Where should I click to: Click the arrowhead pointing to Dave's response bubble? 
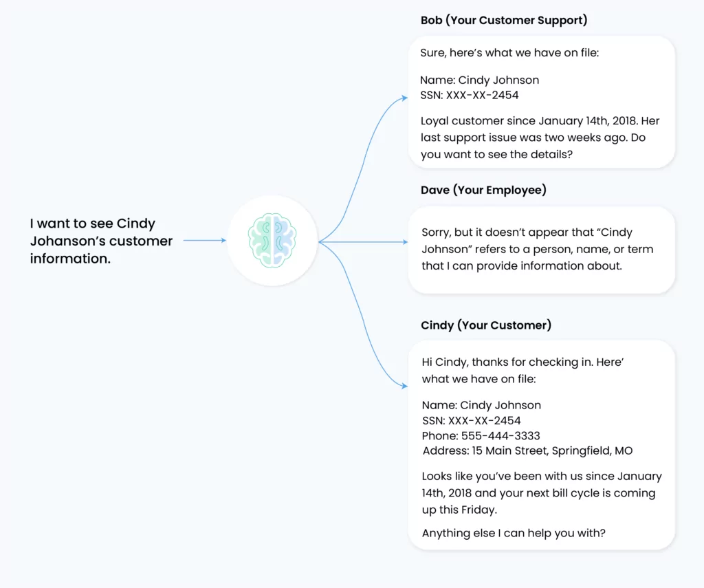point(405,242)
